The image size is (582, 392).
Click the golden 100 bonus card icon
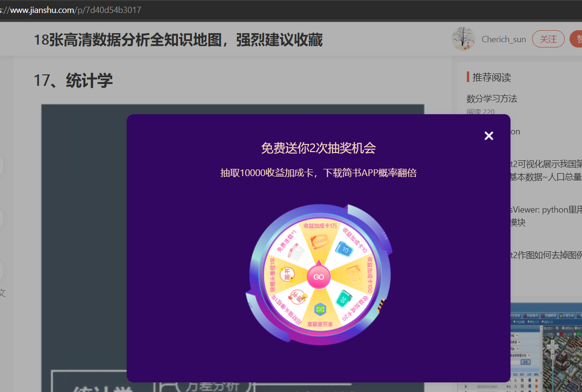click(354, 274)
